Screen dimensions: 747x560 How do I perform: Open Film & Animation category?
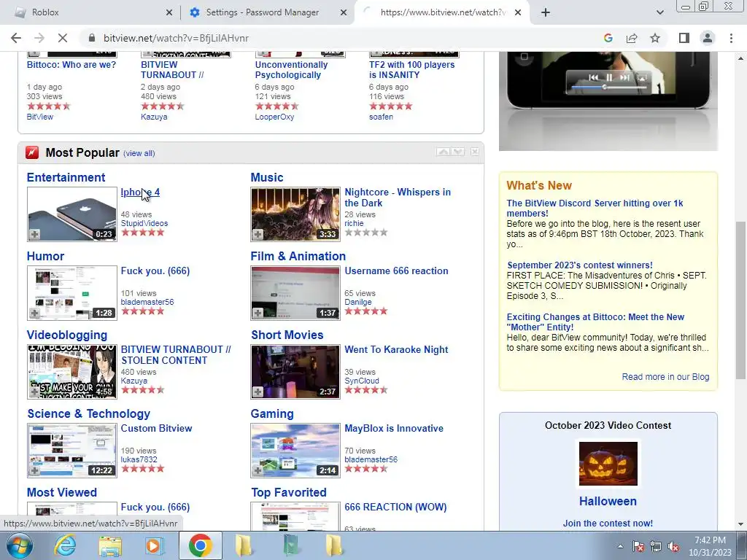tap(298, 256)
